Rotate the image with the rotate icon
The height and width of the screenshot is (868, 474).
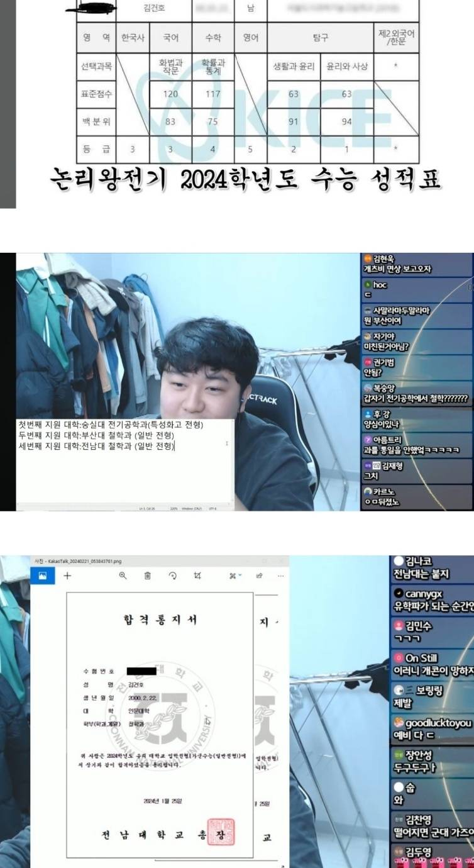173,575
